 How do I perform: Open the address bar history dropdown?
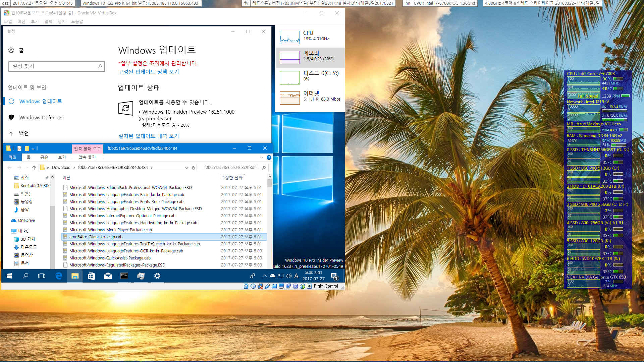186,168
